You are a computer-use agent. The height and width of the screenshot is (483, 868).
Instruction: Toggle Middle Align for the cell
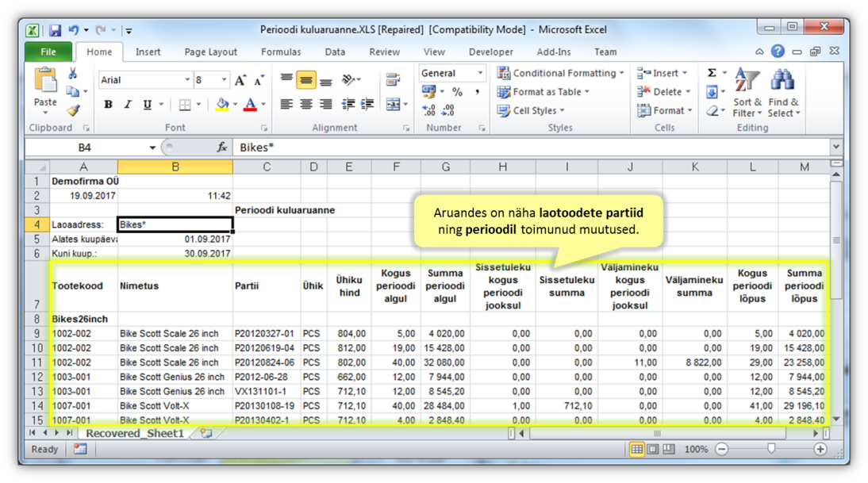coord(306,79)
